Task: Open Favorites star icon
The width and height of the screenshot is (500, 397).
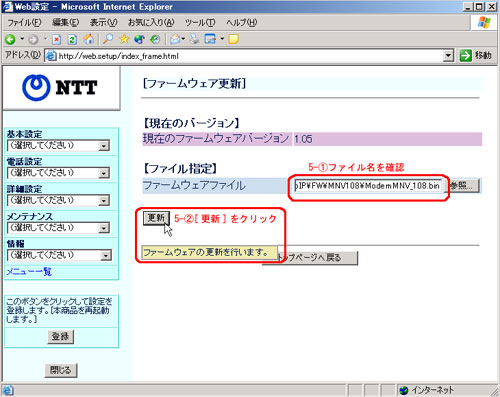Action: click(x=124, y=39)
